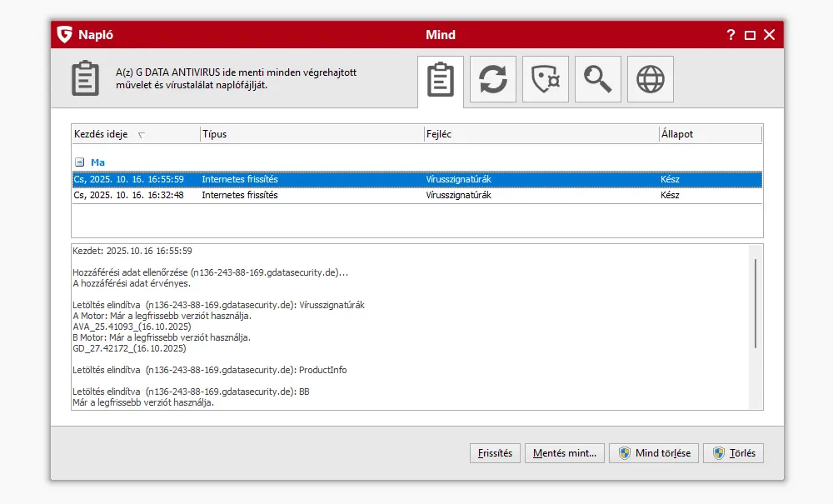Screen dimensions: 833x504
Task: Sort the log by Fejléc column
Action: pyautogui.click(x=540, y=134)
